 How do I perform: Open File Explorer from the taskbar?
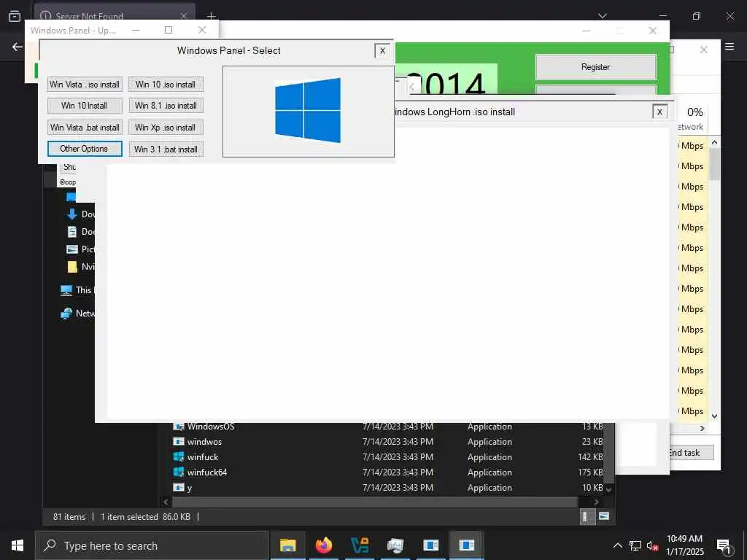[x=287, y=545]
